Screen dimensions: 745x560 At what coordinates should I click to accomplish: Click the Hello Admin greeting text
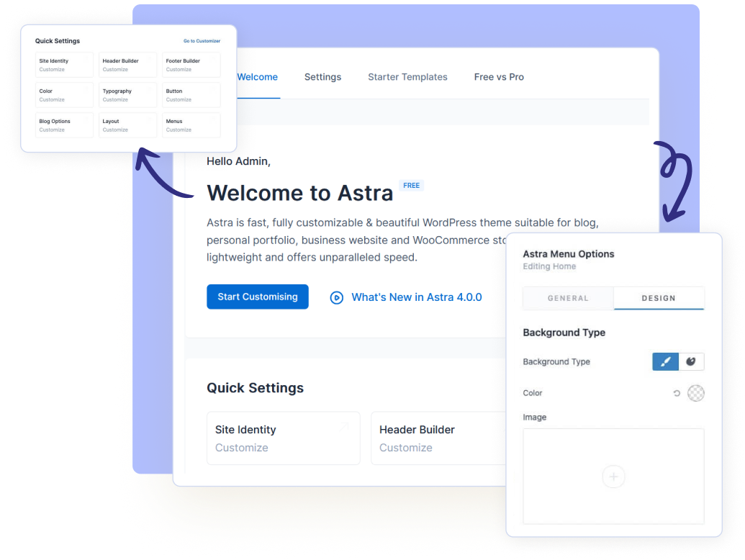point(238,161)
